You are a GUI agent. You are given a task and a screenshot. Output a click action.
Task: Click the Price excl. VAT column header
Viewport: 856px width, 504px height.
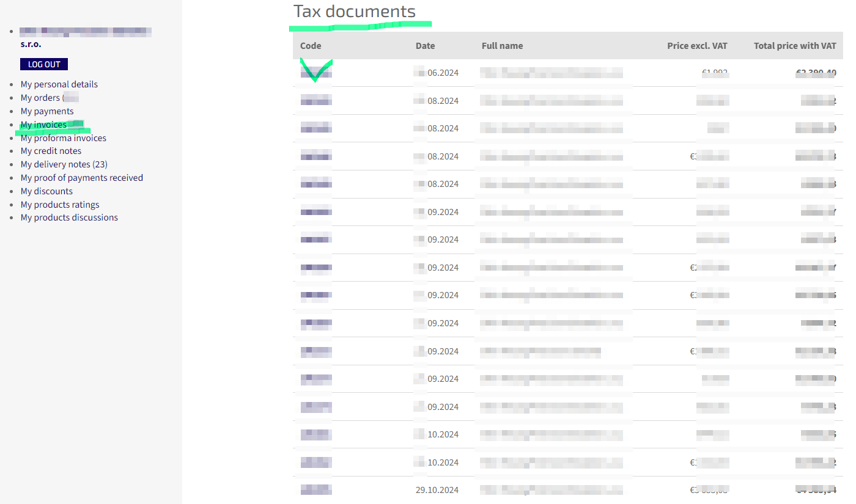(x=697, y=46)
